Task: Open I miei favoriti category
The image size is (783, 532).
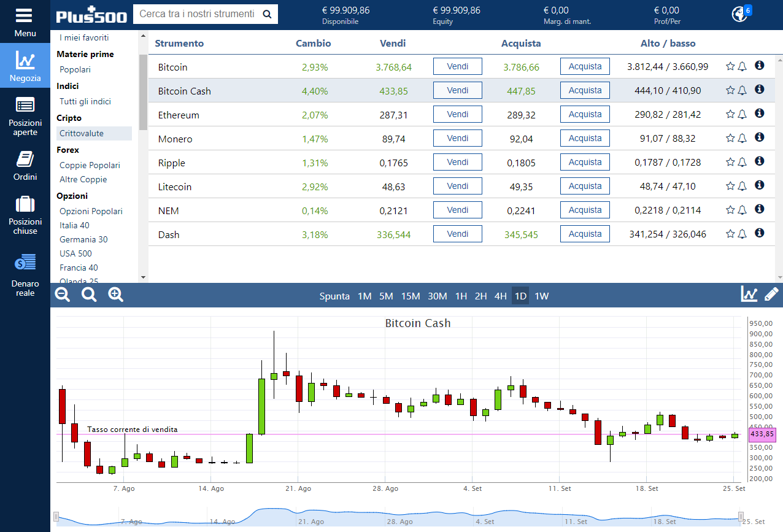Action: tap(84, 37)
